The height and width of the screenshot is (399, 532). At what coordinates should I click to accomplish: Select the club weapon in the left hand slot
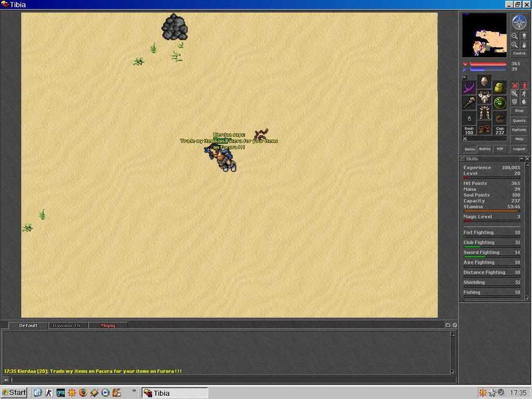[469, 103]
